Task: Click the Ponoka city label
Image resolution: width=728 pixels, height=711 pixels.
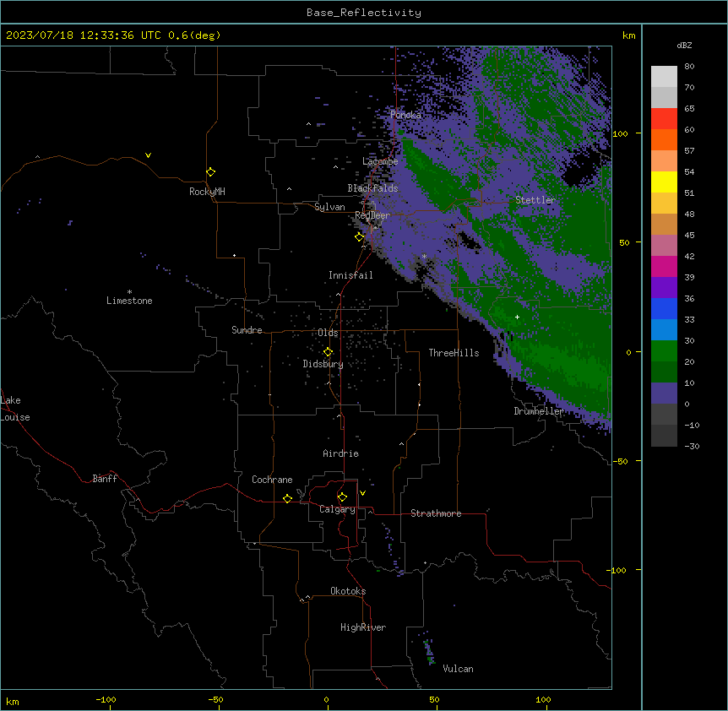Action: [405, 115]
